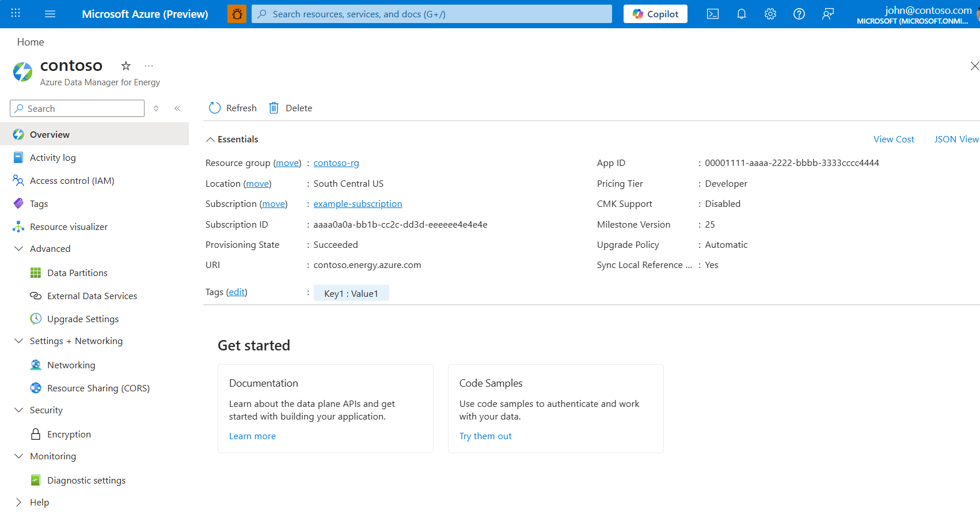
Task: Click Learn more under Documentation
Action: 252,436
